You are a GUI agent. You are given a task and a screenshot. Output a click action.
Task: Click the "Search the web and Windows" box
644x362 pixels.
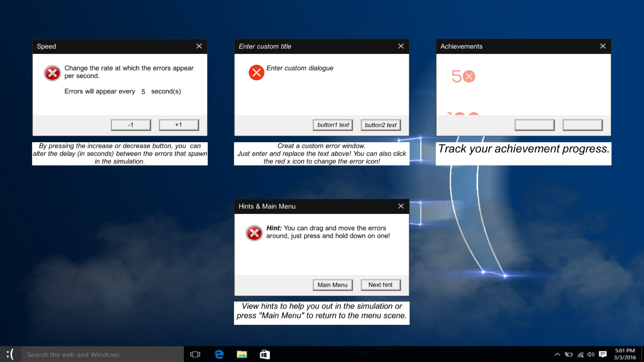point(103,354)
